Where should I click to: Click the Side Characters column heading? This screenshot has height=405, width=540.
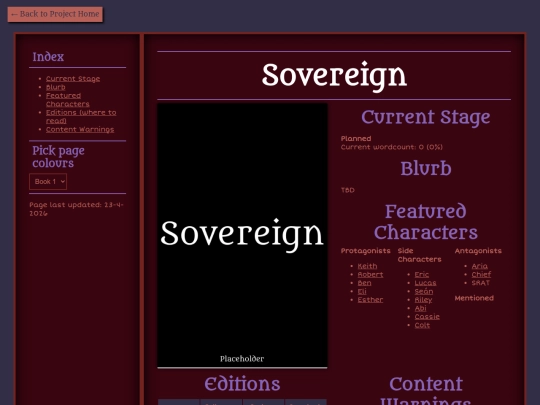point(419,255)
